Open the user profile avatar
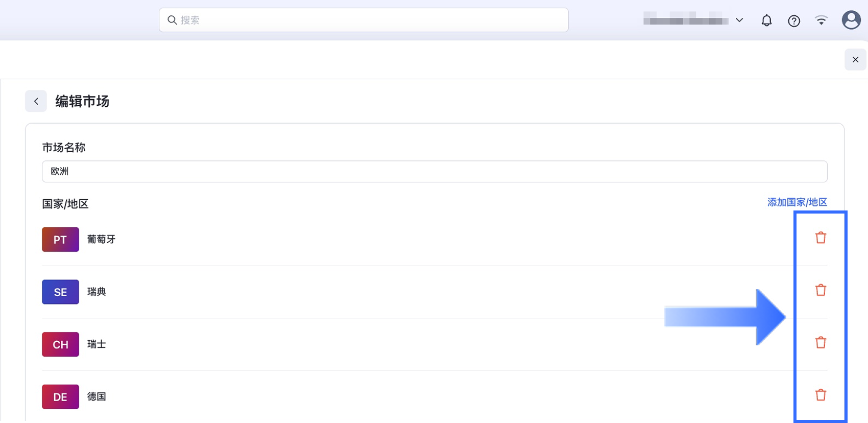 [x=851, y=20]
